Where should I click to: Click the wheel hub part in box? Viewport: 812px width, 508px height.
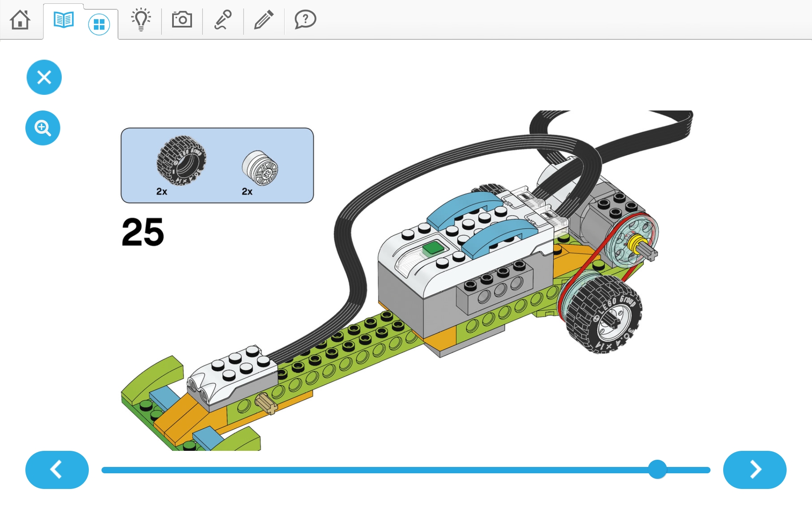[260, 168]
